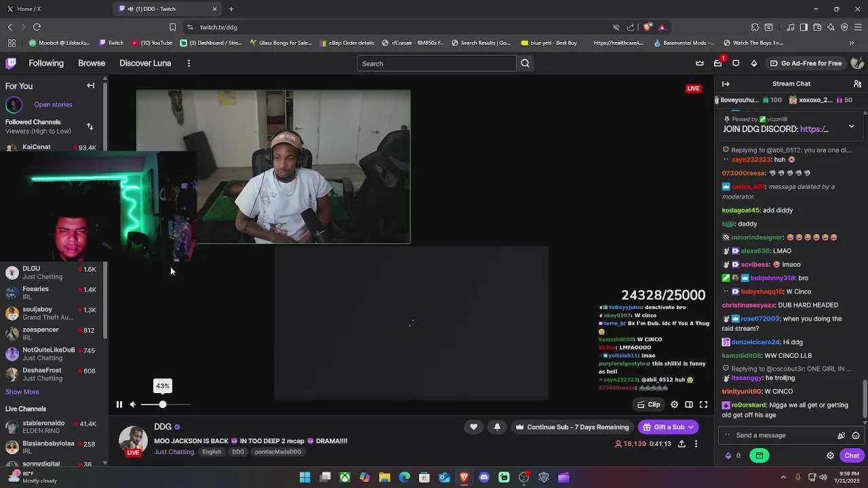Click Go Ad-Free for Free button

tap(806, 64)
